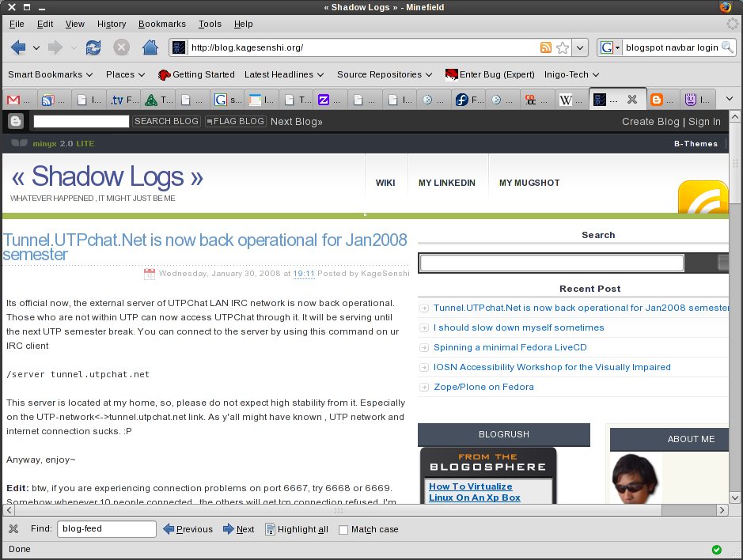The image size is (743, 560).
Task: Click the large orange RSS feed badge
Action: tap(703, 197)
